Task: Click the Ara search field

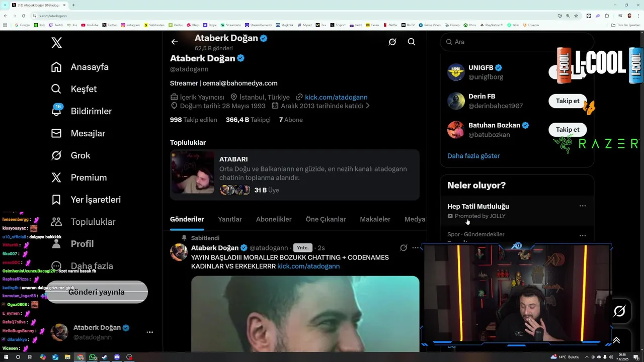Action: [x=517, y=42]
